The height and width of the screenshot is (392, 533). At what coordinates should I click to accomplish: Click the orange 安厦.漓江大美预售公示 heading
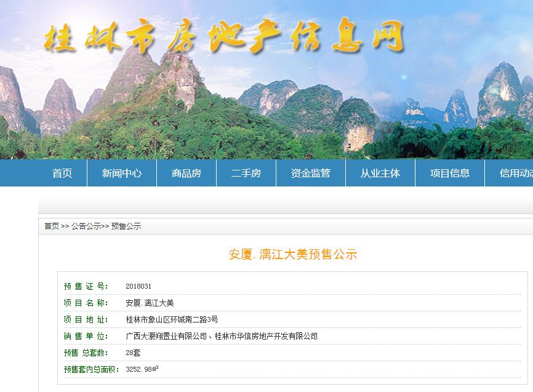292,254
